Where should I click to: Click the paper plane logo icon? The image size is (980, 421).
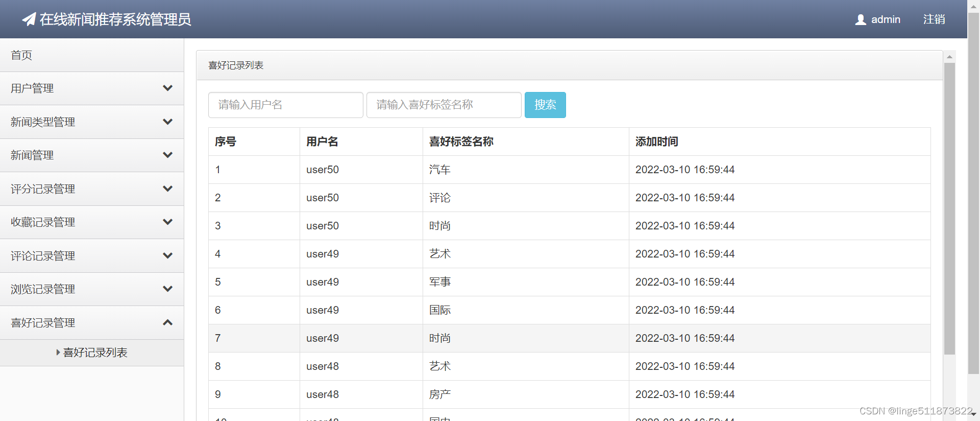tap(29, 19)
